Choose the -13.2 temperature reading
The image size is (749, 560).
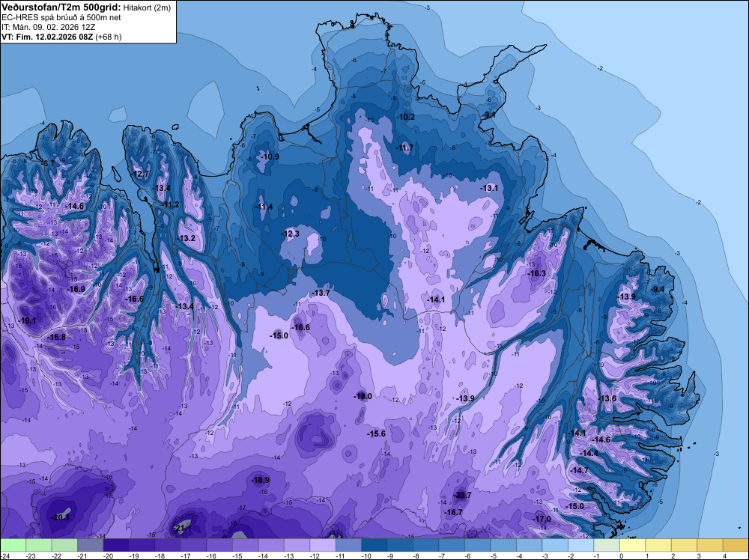187,238
